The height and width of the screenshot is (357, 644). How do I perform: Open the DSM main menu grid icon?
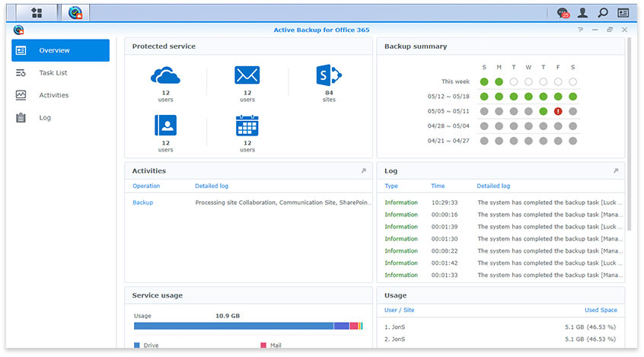coord(37,13)
